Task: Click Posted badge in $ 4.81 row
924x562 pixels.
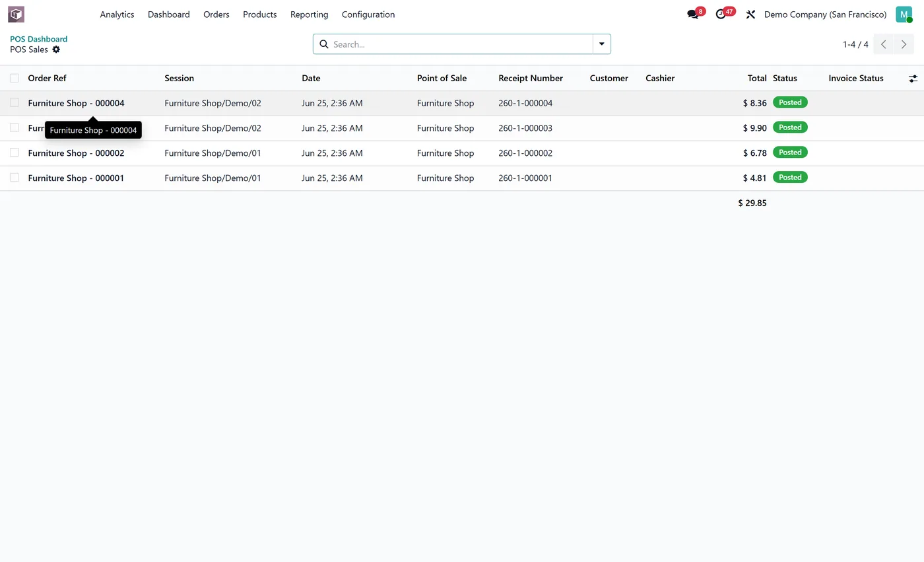Action: click(x=790, y=177)
